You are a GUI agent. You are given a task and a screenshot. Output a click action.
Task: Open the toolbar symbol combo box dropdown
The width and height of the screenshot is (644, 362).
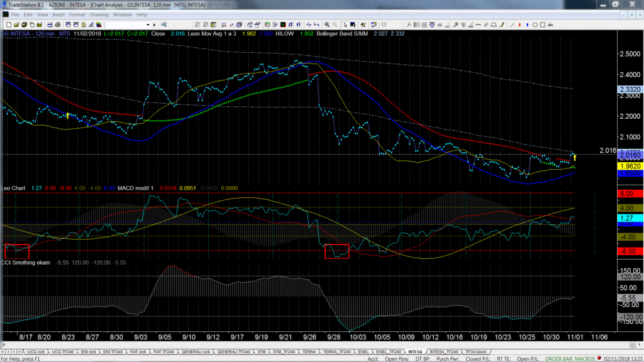[x=148, y=25]
